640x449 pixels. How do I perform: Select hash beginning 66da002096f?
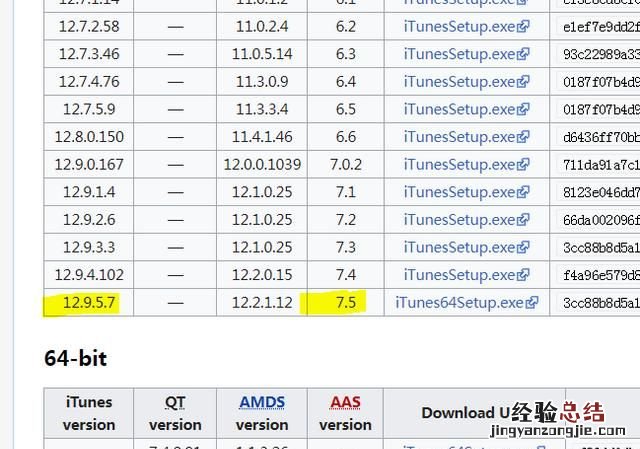[601, 220]
